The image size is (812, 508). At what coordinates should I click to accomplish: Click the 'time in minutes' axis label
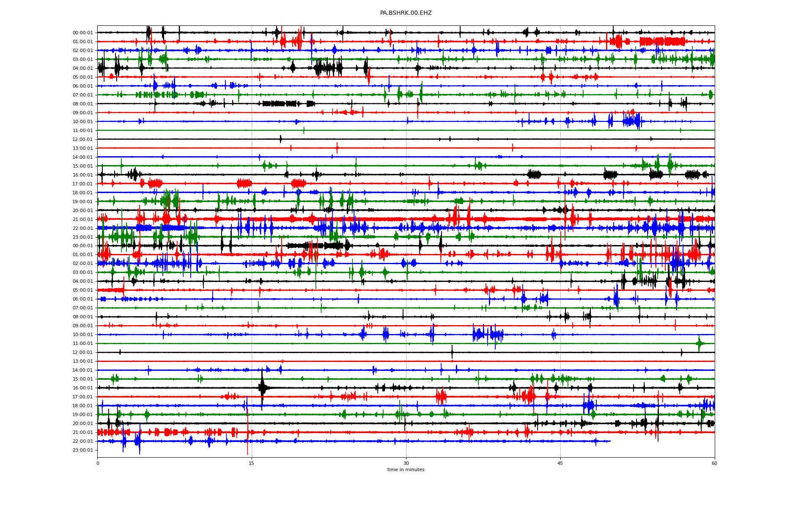click(x=406, y=469)
